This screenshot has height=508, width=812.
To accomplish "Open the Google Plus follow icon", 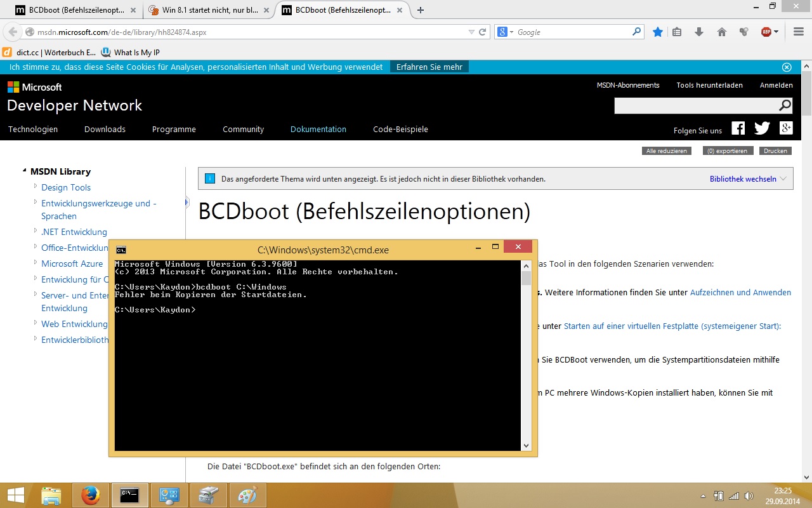I will [786, 128].
